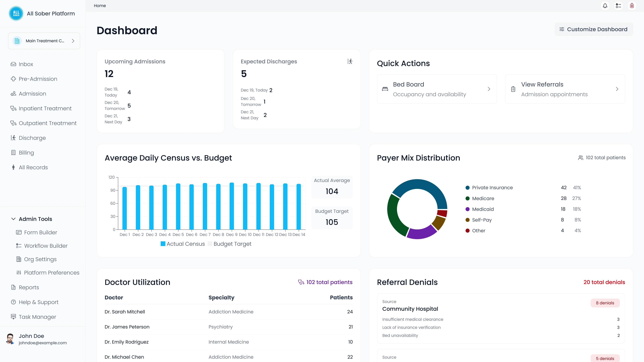Click the 8 denials badge
This screenshot has width=644, height=362.
click(x=605, y=303)
